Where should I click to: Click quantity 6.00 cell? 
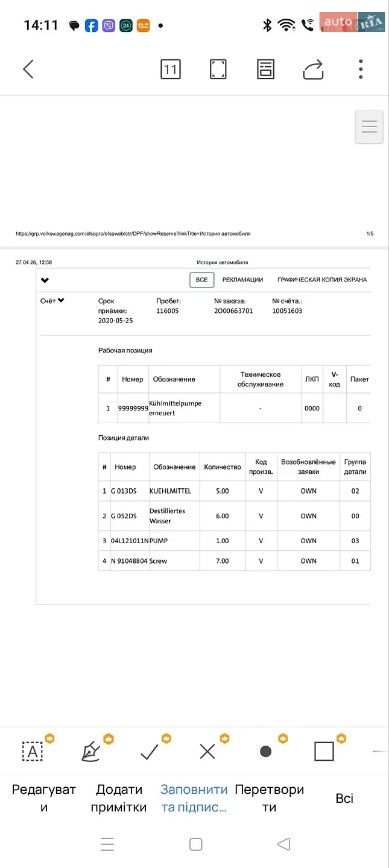point(223,516)
